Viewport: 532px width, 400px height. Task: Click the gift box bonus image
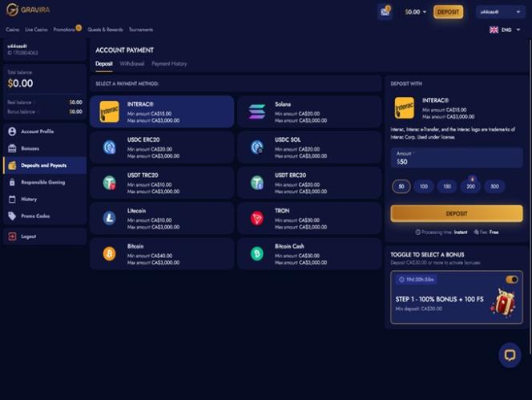[503, 303]
